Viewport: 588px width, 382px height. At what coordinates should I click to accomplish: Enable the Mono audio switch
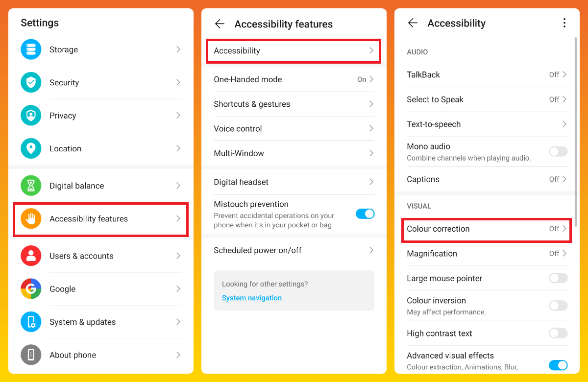tap(558, 152)
